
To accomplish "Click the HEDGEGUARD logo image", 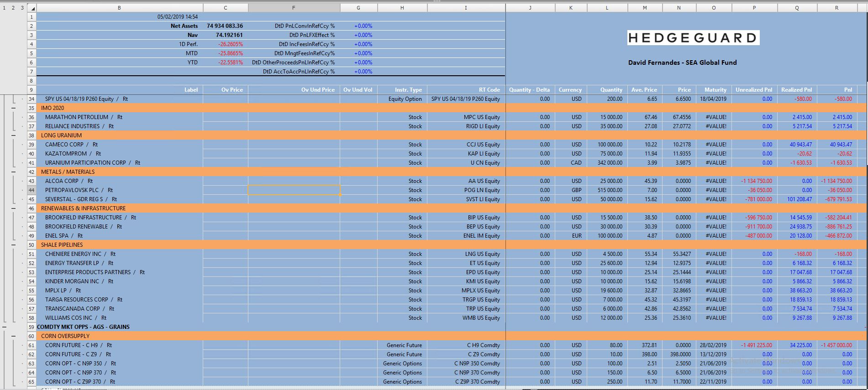I will 693,38.
